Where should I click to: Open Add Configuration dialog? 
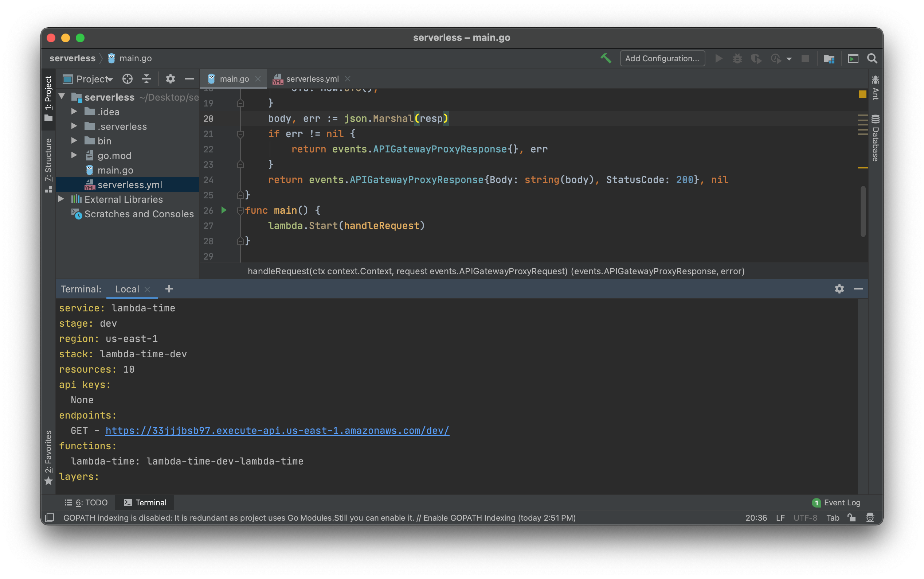point(662,58)
